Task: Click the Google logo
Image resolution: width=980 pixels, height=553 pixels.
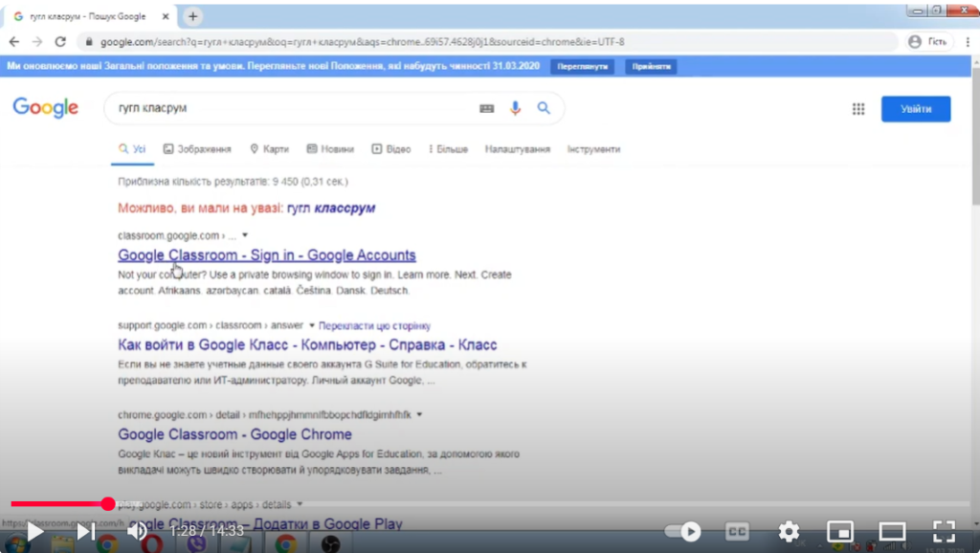Action: (x=46, y=107)
